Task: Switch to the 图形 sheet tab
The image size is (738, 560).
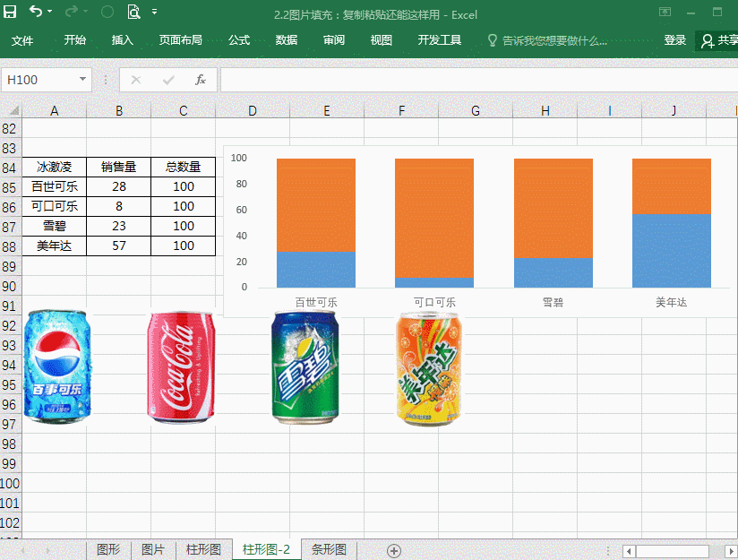Action: (108, 549)
